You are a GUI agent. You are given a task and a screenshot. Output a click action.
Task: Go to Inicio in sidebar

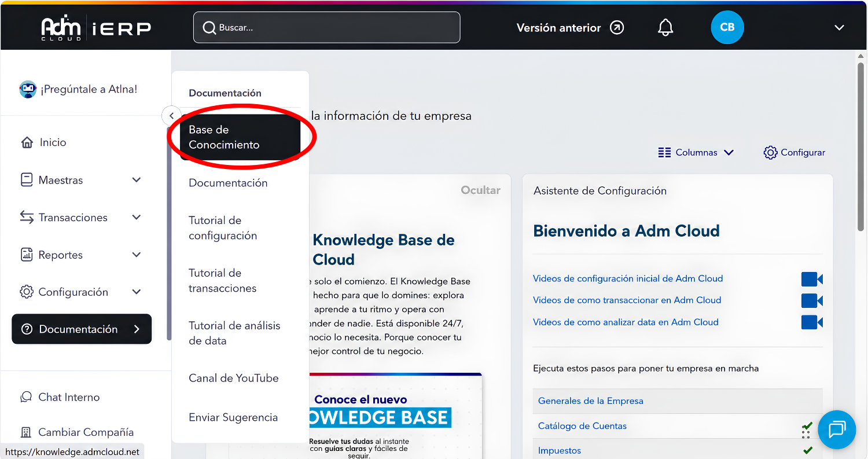pos(53,142)
